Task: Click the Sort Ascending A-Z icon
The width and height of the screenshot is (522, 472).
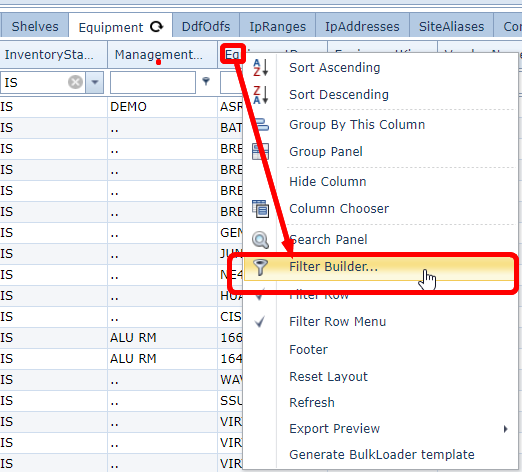Action: tap(260, 67)
